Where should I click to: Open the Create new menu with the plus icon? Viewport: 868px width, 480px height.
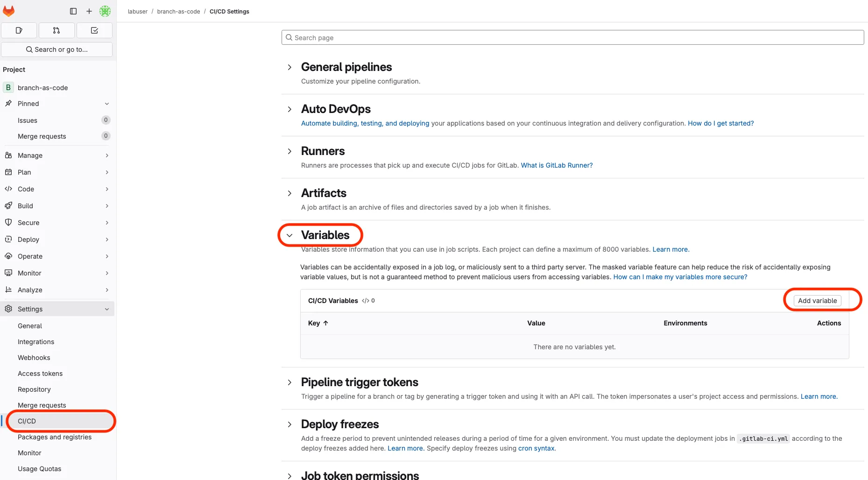tap(89, 11)
